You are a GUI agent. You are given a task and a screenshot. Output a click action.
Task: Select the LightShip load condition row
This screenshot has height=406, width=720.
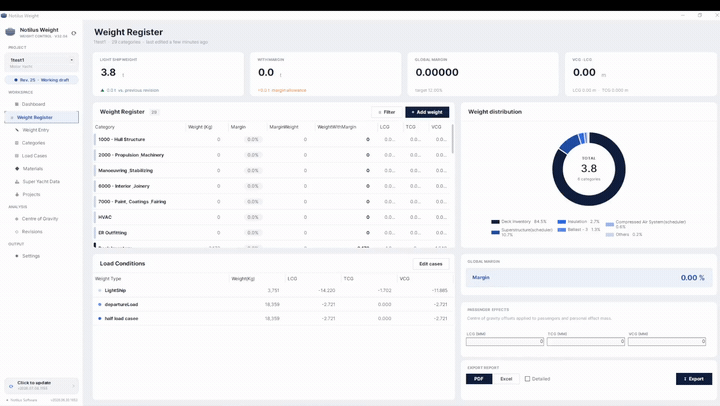point(273,290)
